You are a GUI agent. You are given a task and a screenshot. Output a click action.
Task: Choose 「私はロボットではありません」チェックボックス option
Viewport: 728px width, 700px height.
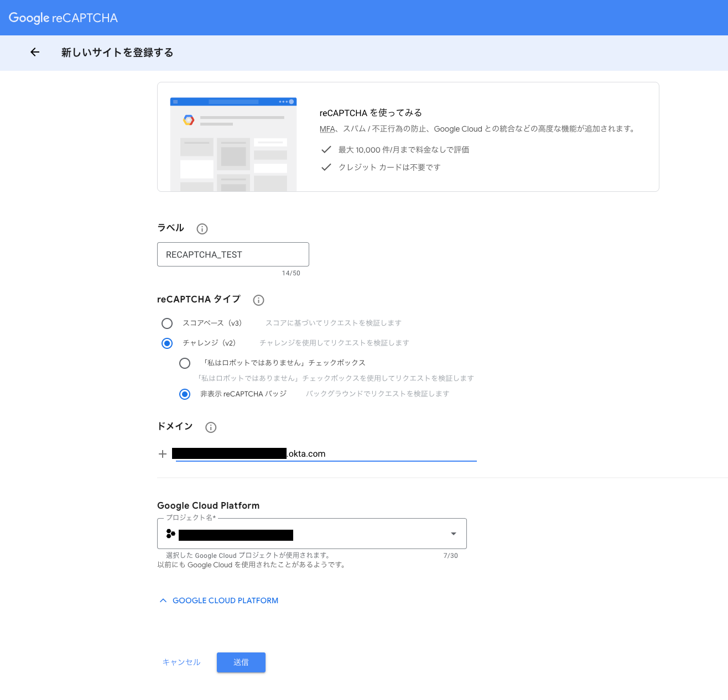tap(185, 363)
